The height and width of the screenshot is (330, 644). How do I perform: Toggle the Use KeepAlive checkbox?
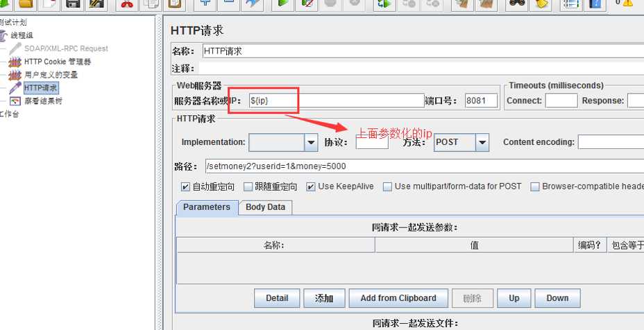point(311,186)
